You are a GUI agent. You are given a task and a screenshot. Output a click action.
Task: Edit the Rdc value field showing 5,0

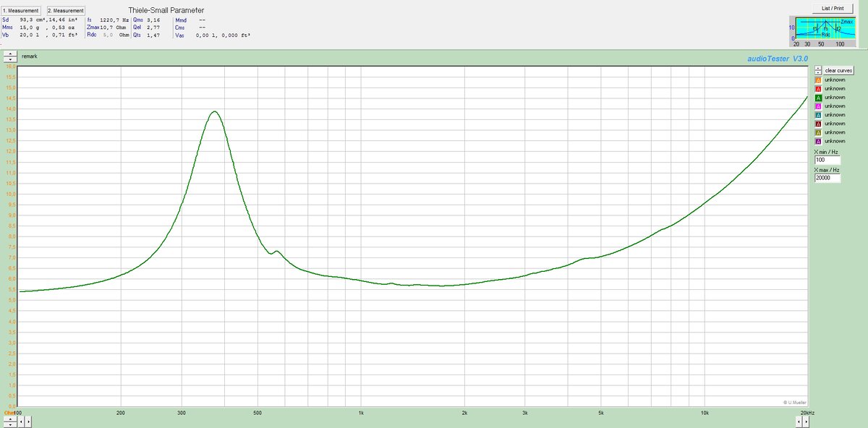(x=109, y=34)
